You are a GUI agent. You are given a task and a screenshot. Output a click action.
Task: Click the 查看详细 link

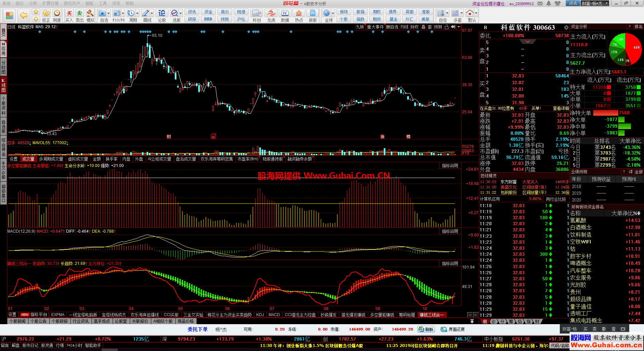click(561, 108)
